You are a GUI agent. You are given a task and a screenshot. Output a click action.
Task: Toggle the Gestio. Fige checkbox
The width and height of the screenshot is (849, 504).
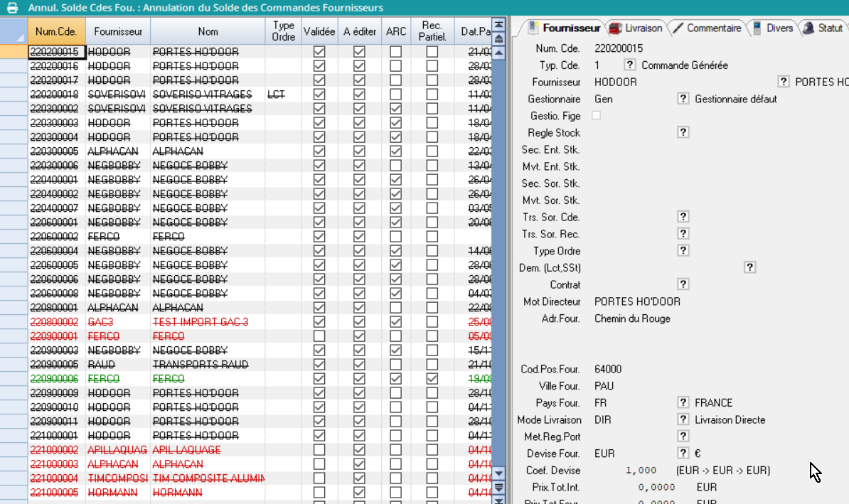coord(596,115)
